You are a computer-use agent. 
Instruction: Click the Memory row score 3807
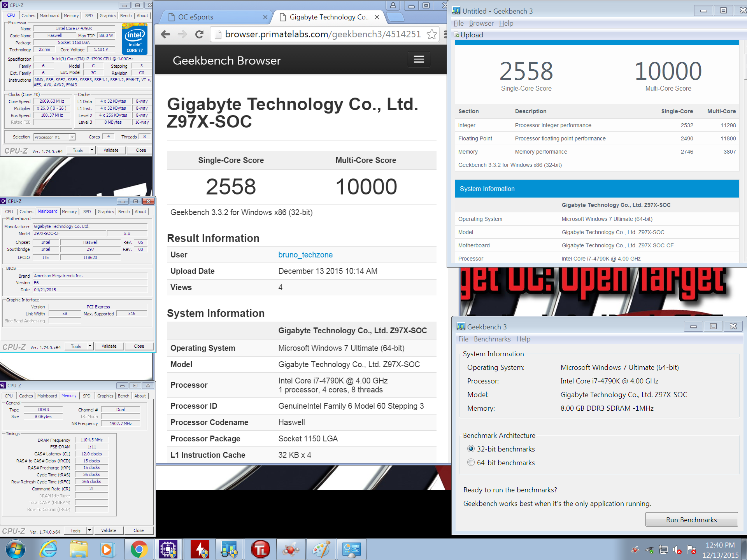(729, 152)
